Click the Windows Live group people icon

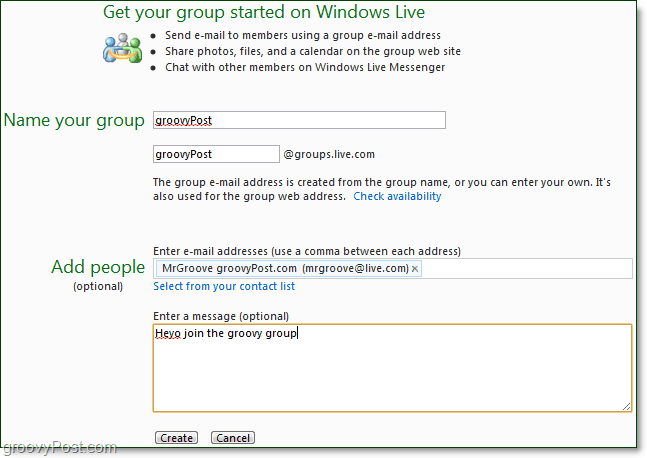123,48
